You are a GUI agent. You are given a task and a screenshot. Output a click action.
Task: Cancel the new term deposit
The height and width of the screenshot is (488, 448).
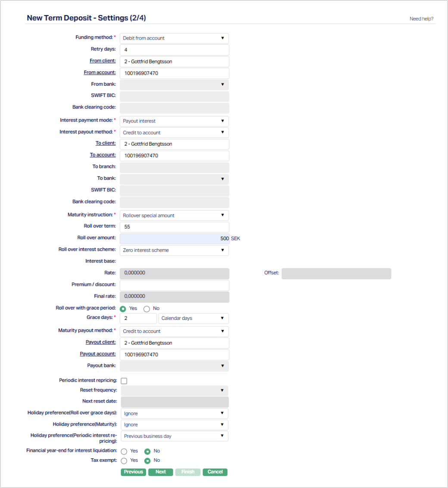(215, 472)
